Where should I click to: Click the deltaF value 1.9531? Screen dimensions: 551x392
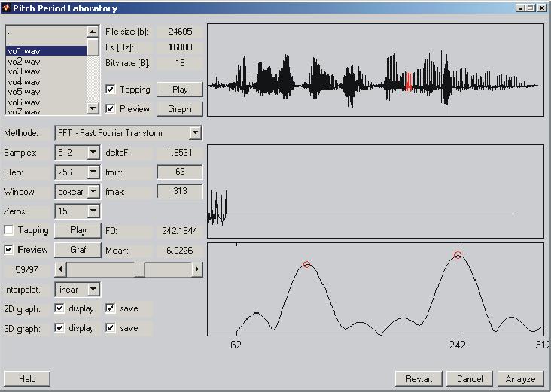point(179,153)
